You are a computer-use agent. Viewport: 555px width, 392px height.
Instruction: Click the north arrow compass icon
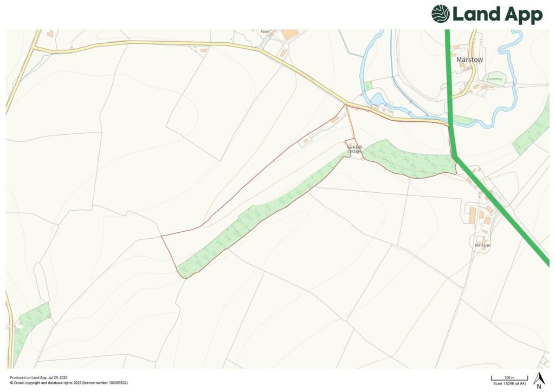coord(539,380)
